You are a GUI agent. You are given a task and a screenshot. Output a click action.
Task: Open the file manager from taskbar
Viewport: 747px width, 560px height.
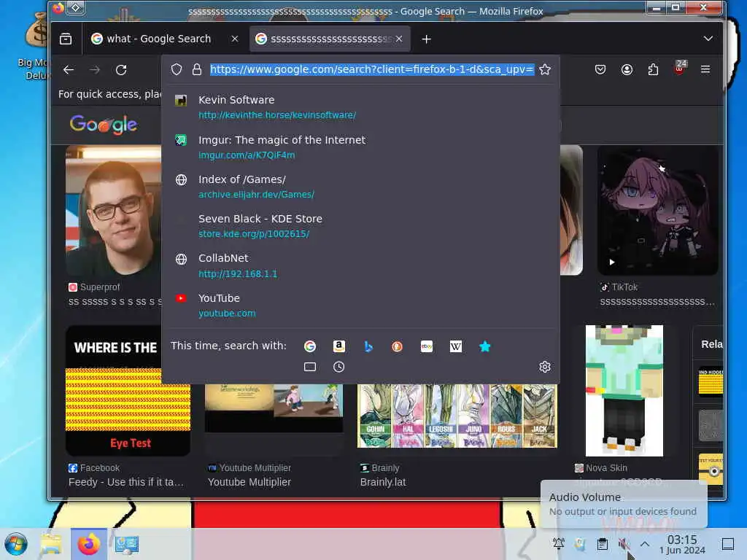[51, 544]
